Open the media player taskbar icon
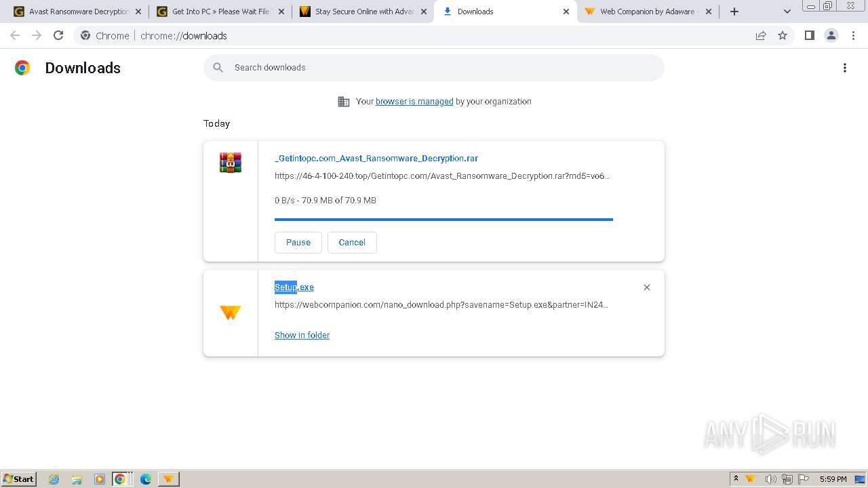 click(x=99, y=479)
